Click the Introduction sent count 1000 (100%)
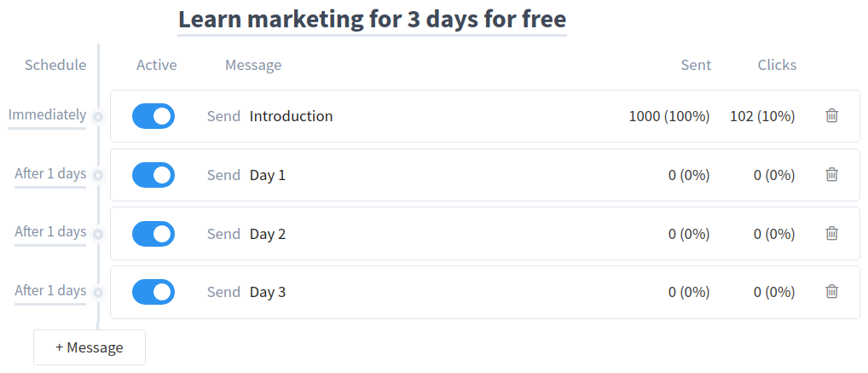 click(669, 116)
